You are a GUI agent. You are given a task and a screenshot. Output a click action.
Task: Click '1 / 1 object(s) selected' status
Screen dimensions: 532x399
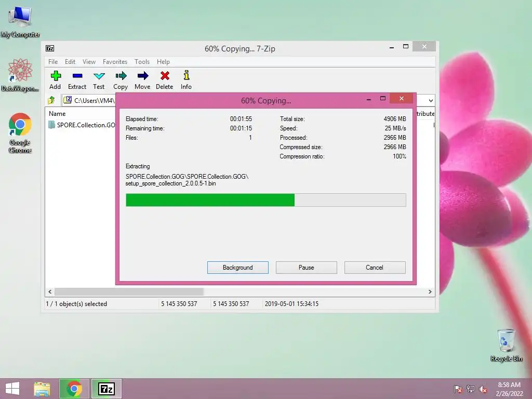(76, 303)
